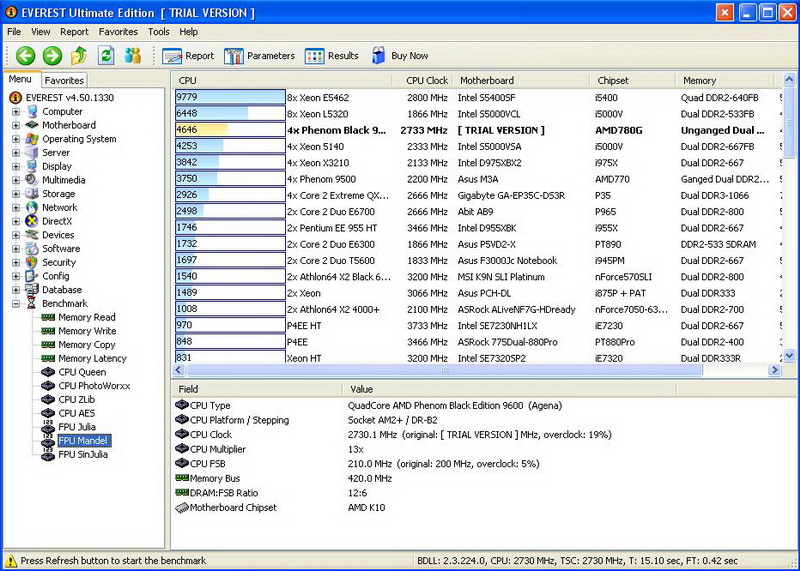Image resolution: width=800 pixels, height=571 pixels.
Task: Expand the Operating System node
Action: coord(16,139)
